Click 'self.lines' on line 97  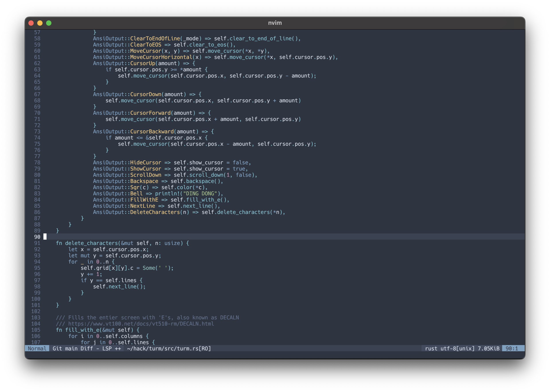121,280
